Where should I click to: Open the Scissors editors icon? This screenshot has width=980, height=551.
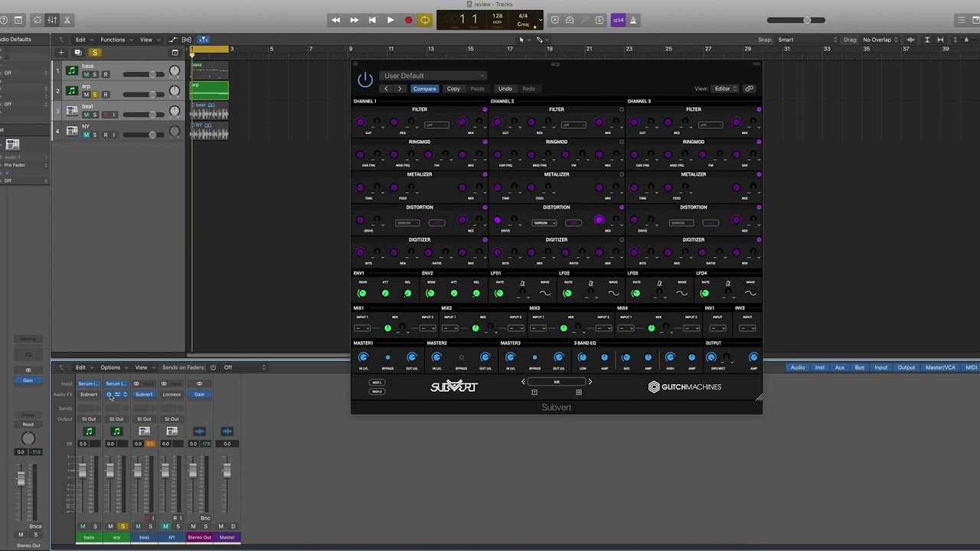[x=67, y=20]
